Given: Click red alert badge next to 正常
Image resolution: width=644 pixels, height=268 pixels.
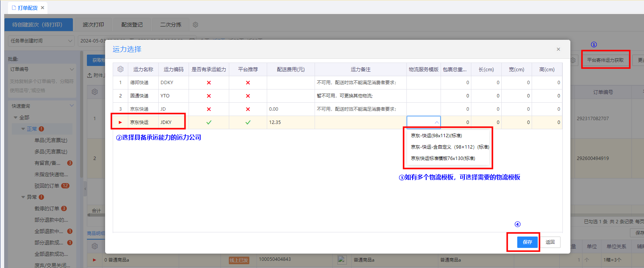Looking at the screenshot, I should point(41,129).
